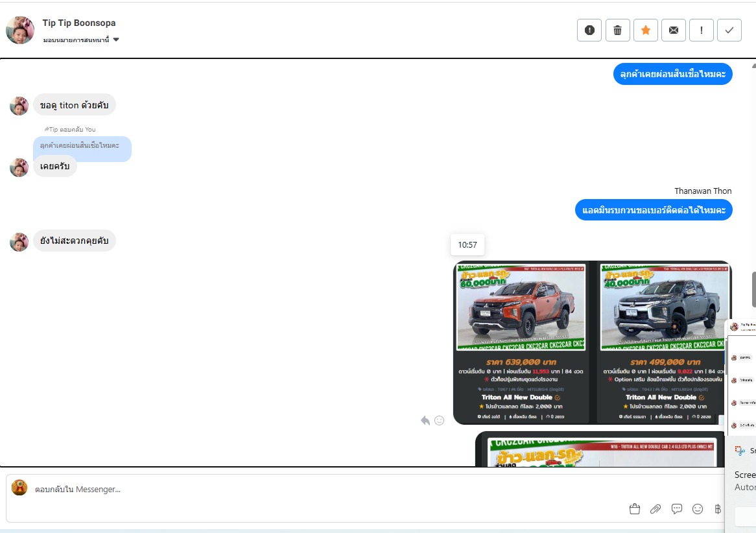
Task: Click the Snipping Tool icon in the popup
Action: (x=740, y=451)
